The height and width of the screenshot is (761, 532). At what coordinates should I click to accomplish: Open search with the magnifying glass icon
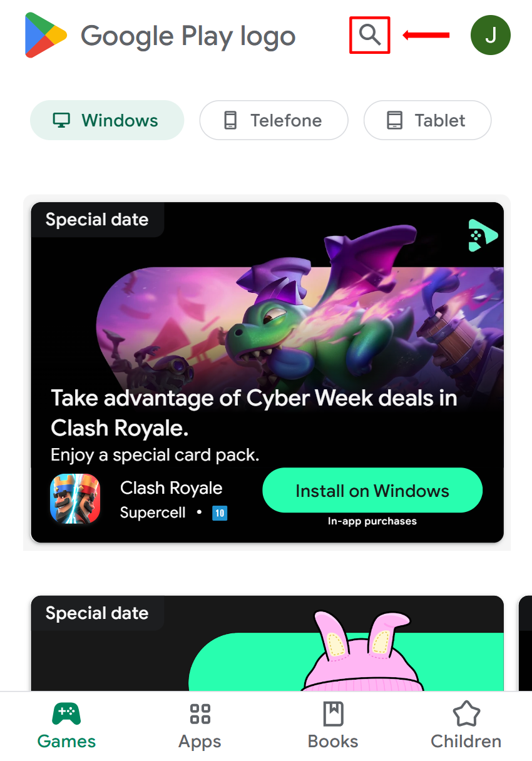[x=370, y=35]
